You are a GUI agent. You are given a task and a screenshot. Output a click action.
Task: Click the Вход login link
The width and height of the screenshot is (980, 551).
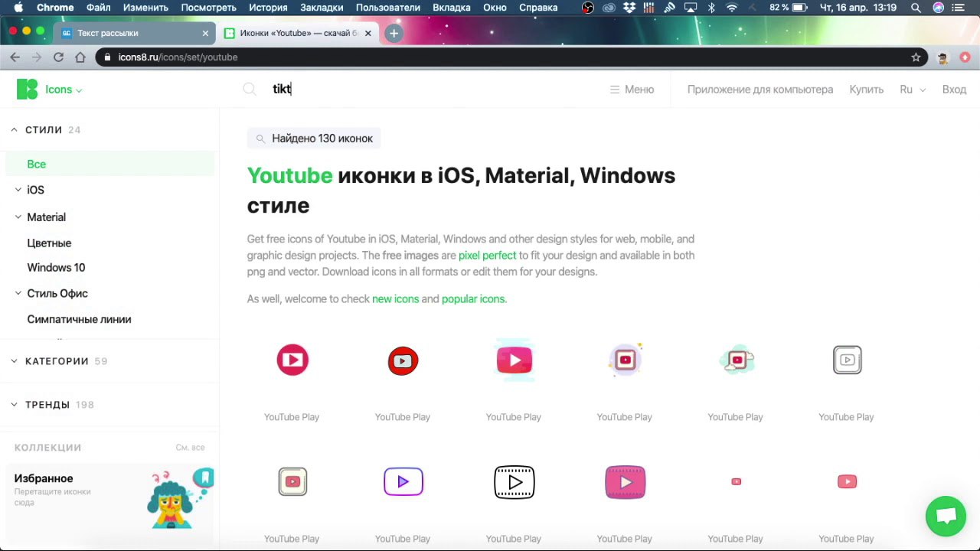(954, 90)
